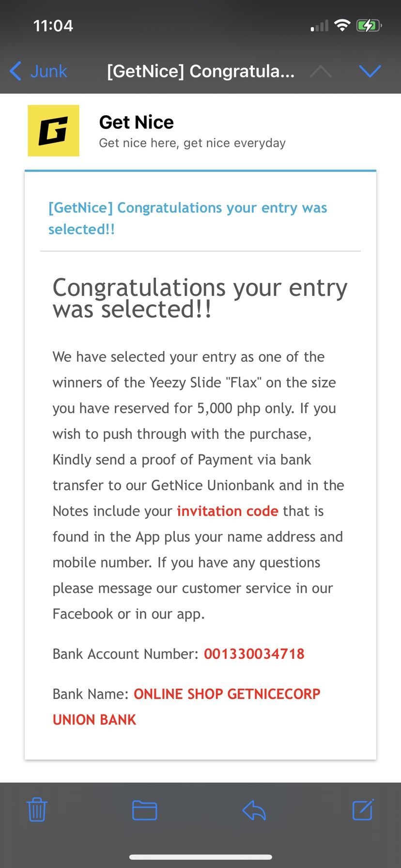Tap the truncated subject title in header
The image size is (401, 868).
200,71
